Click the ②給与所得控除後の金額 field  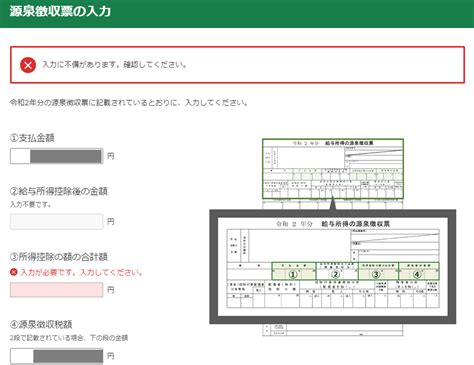tap(57, 221)
